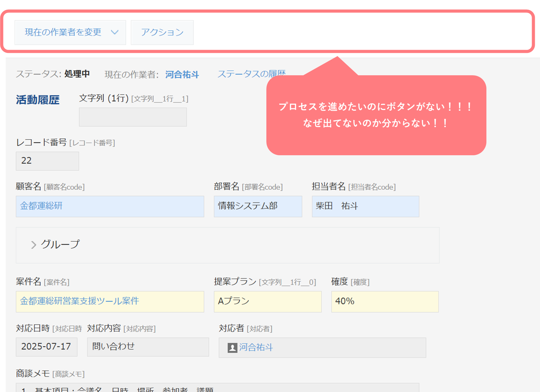Click the 確度 field showing 40%

click(385, 301)
